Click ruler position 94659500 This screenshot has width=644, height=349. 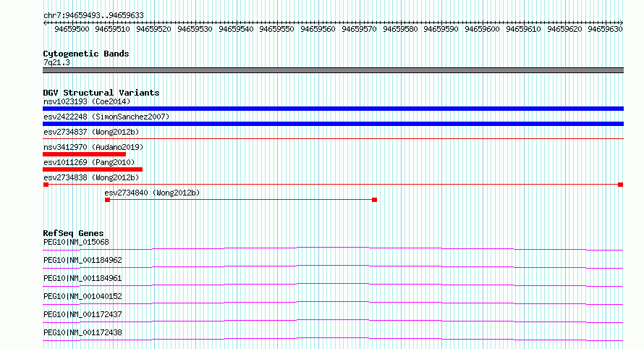pos(72,29)
